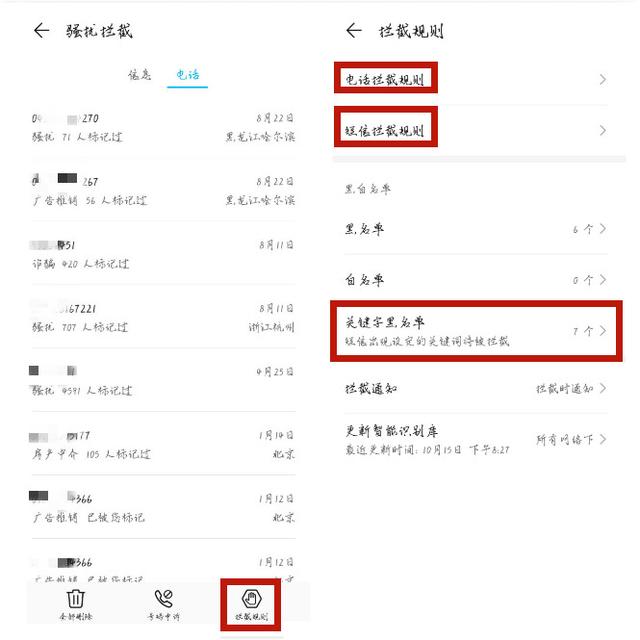Change 更新智能识别库 option 所有网络下
Screen dimensions: 640x640
click(x=475, y=440)
